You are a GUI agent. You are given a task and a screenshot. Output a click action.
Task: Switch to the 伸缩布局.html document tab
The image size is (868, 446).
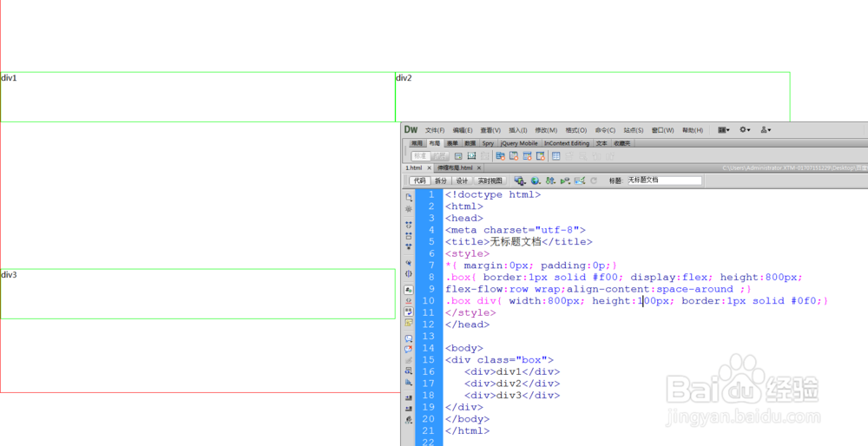click(455, 167)
